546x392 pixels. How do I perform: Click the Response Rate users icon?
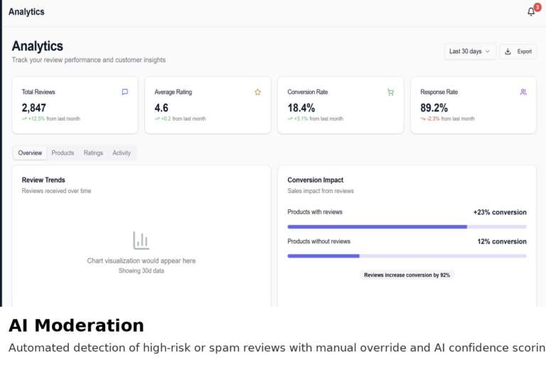[523, 92]
